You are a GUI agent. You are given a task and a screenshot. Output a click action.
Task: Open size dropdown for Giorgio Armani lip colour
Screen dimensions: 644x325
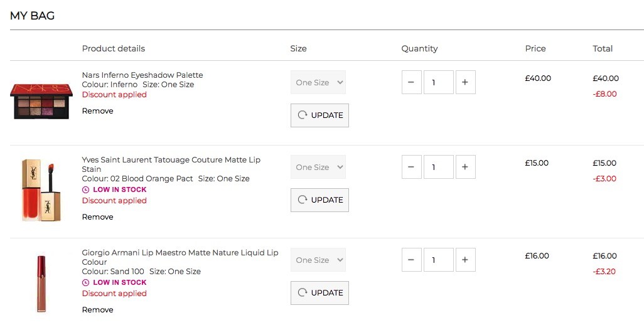318,260
